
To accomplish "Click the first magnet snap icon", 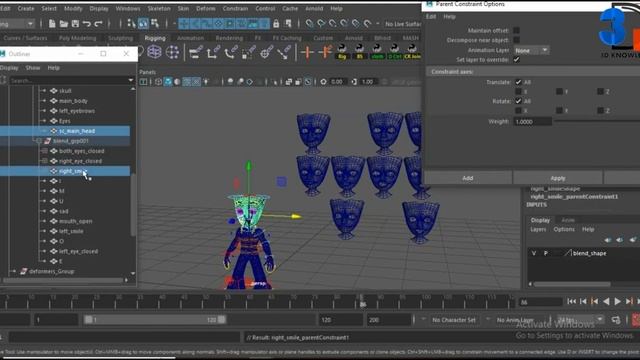I will [x=310, y=24].
